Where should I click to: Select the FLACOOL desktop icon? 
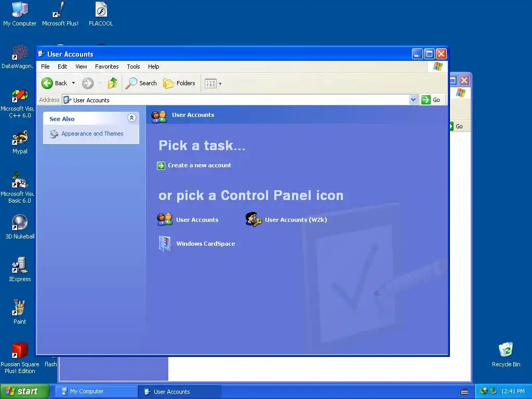[x=101, y=14]
